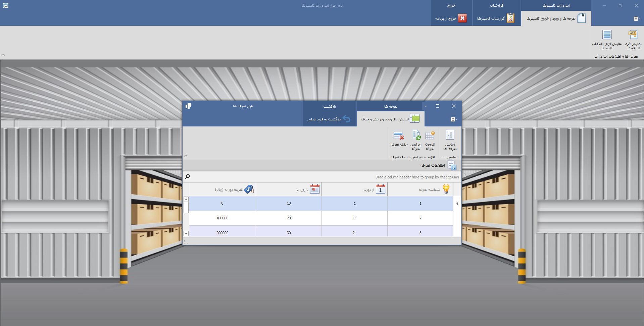
Task: Click the tariff form's window icon in title bar
Action: 188,106
